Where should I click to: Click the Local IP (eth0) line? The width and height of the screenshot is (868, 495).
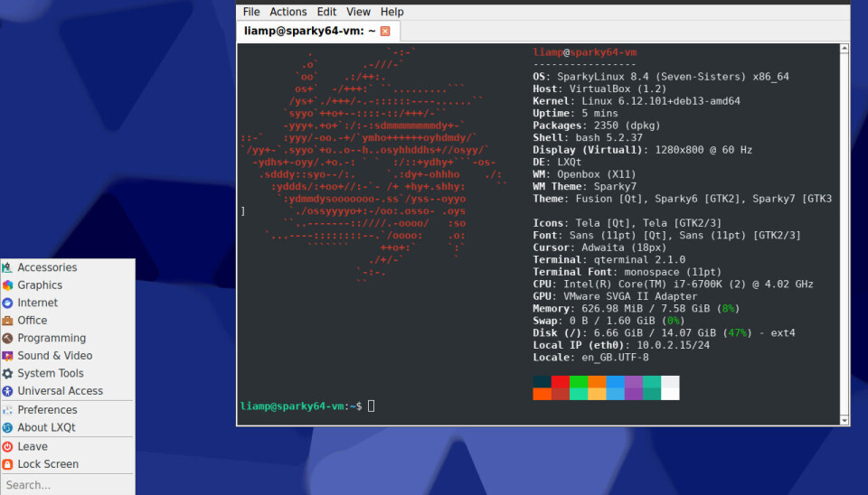click(x=621, y=344)
